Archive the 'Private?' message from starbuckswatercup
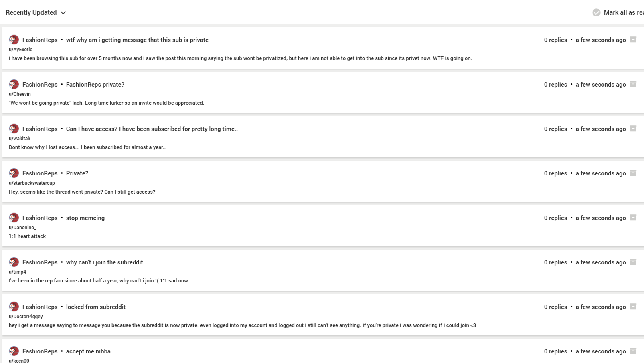644x363 pixels. point(633,173)
